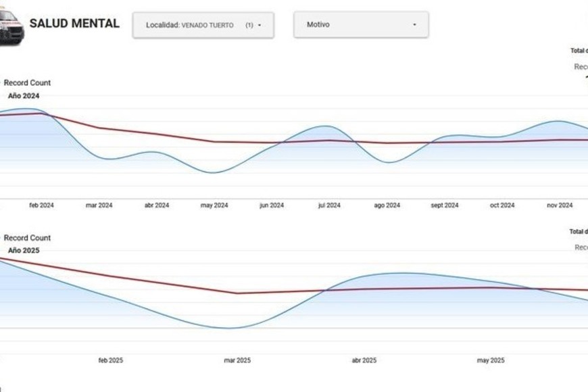Click the feb 2025 axis label

coord(111,360)
